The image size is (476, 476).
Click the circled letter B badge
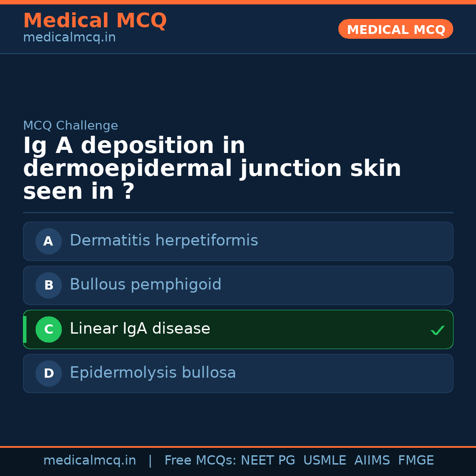[x=48, y=285]
